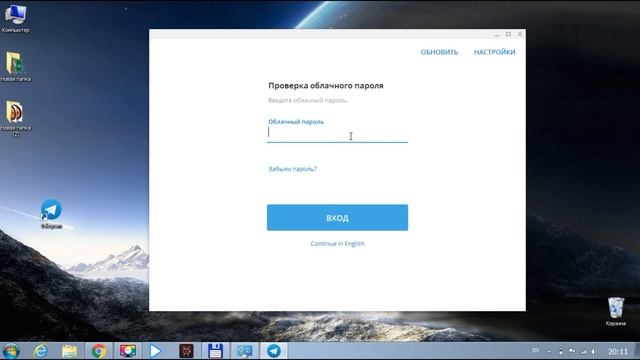Click the network signal tray icon
Image resolution: width=640 pixels, height=360 pixels.
click(584, 351)
